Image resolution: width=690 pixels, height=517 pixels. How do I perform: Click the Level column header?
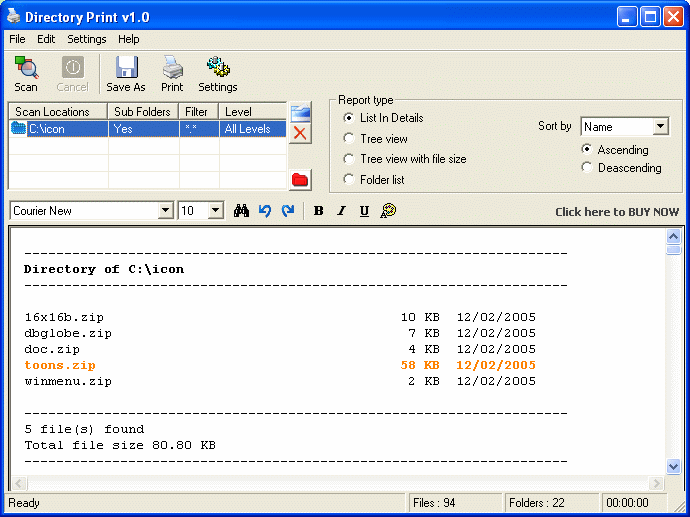click(253, 112)
